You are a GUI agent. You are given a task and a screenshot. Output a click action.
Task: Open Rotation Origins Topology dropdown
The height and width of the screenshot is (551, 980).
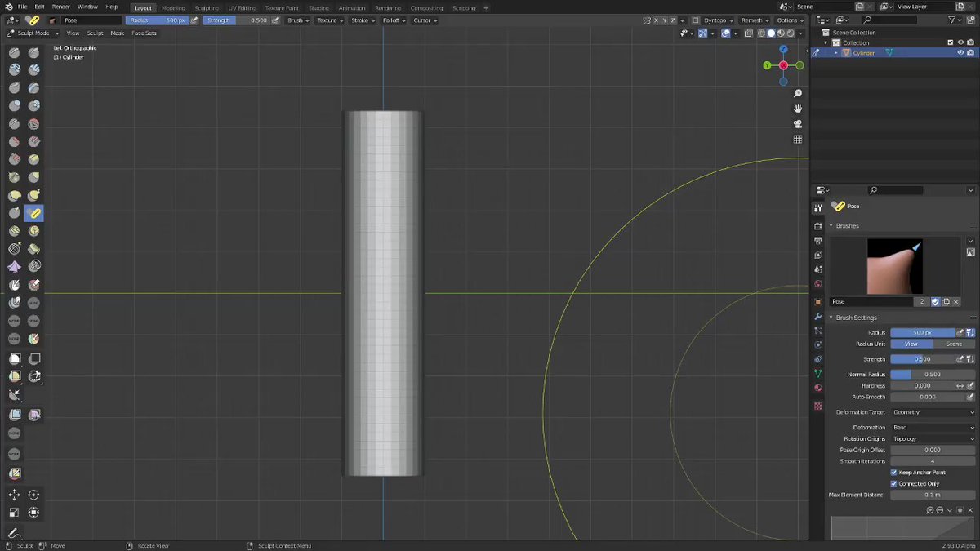point(933,438)
